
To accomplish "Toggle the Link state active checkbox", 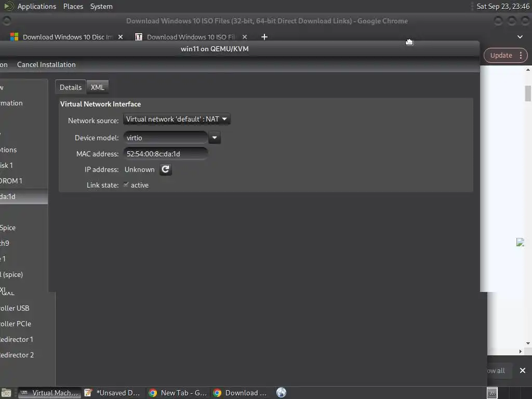I will pyautogui.click(x=126, y=184).
